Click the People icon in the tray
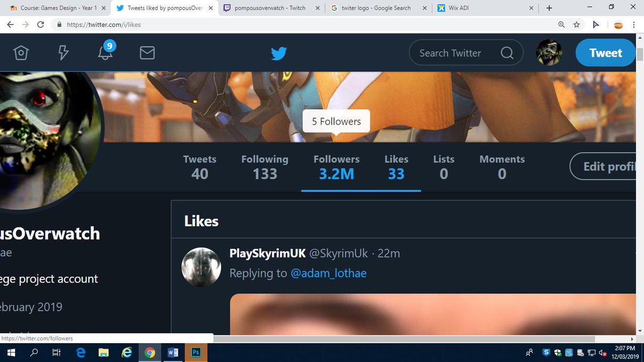The height and width of the screenshot is (362, 644). point(529,352)
